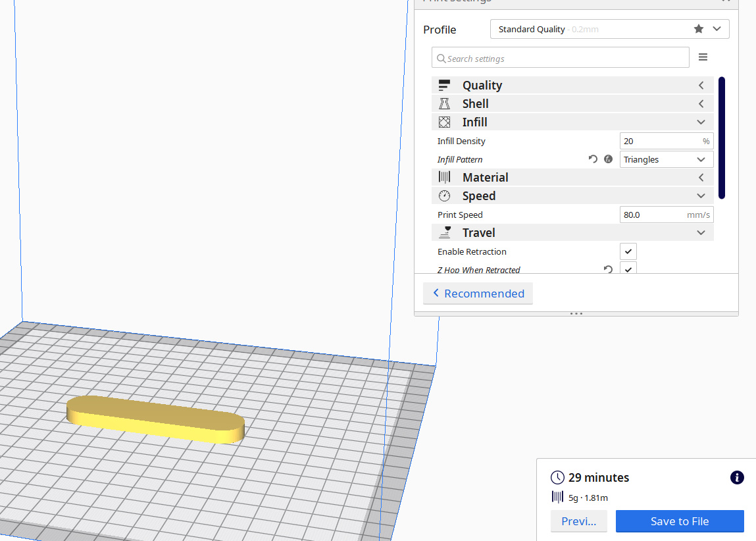Click the filament usage icon
The width and height of the screenshot is (756, 541).
557,497
